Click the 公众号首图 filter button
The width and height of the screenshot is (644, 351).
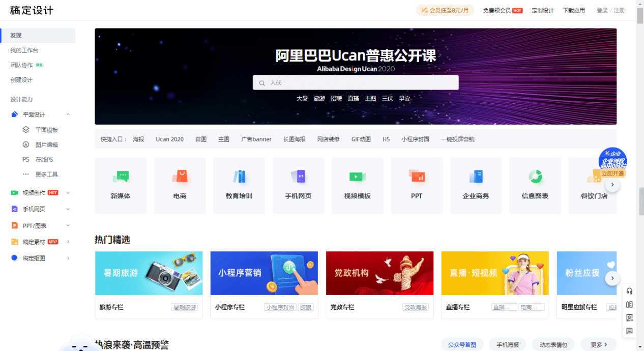[x=462, y=344]
